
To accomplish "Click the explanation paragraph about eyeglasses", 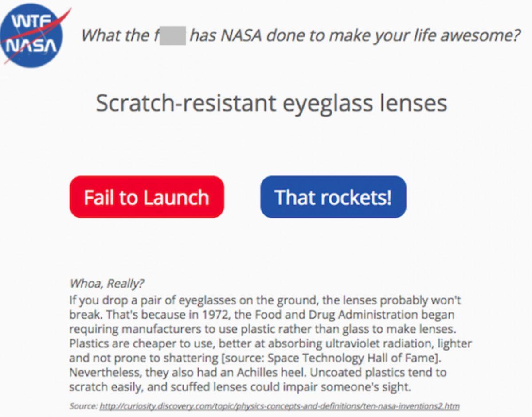I will (266, 343).
